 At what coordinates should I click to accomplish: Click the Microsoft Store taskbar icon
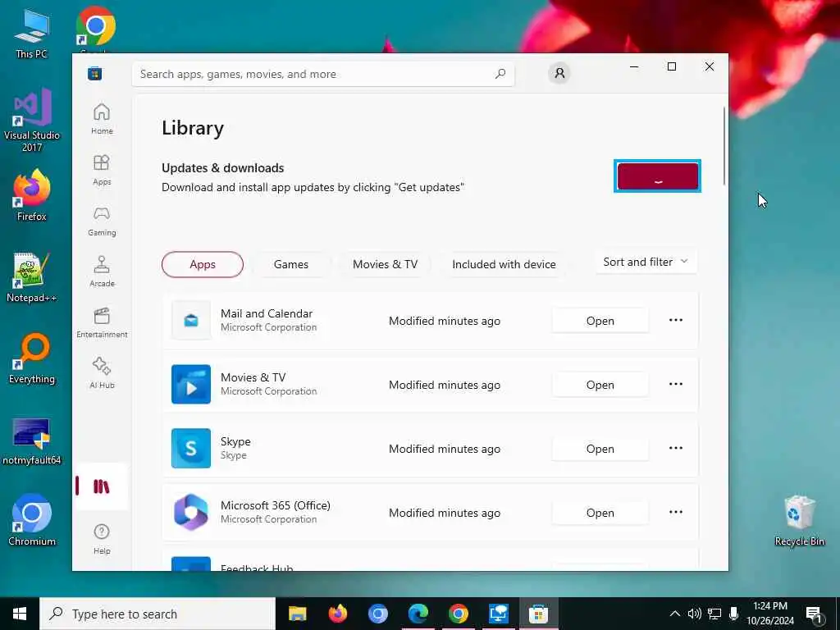point(538,614)
